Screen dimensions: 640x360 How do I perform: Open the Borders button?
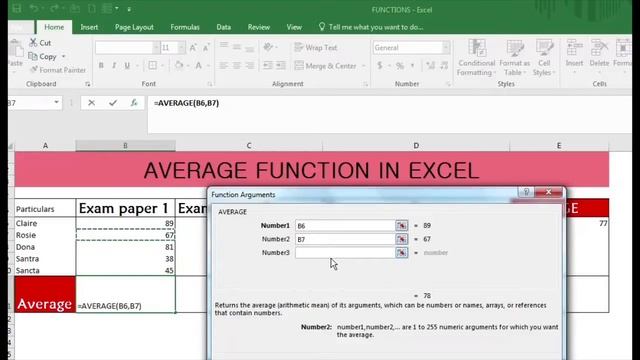pyautogui.click(x=152, y=65)
